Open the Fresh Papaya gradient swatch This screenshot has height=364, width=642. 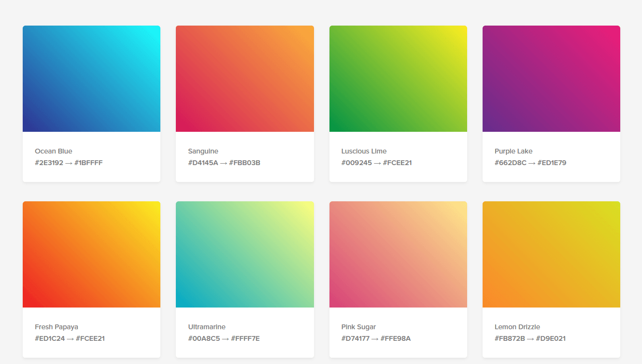coord(91,254)
